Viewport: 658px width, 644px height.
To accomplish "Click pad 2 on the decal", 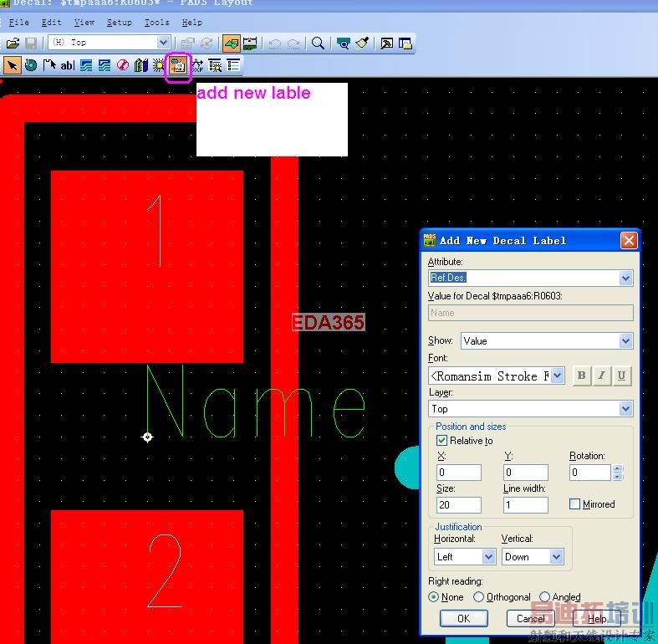I will pyautogui.click(x=147, y=577).
